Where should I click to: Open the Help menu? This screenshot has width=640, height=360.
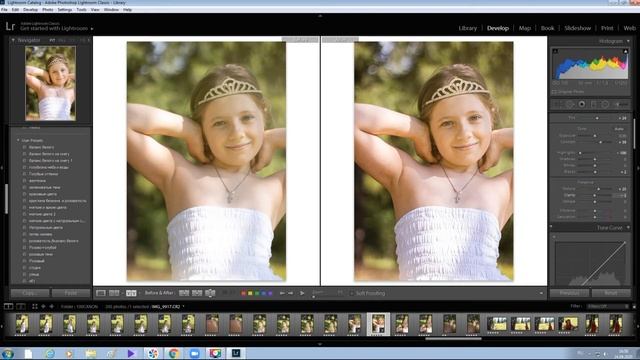click(x=127, y=9)
